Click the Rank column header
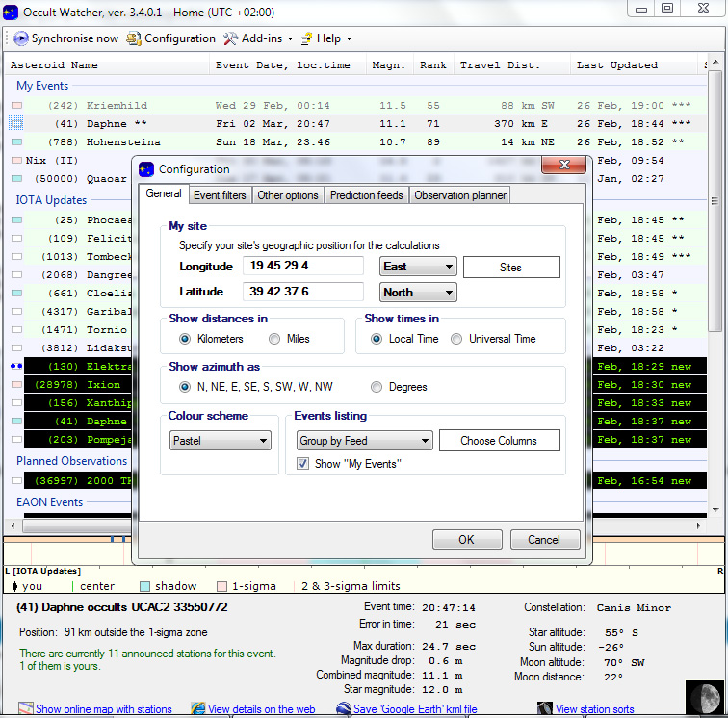 pyautogui.click(x=432, y=65)
